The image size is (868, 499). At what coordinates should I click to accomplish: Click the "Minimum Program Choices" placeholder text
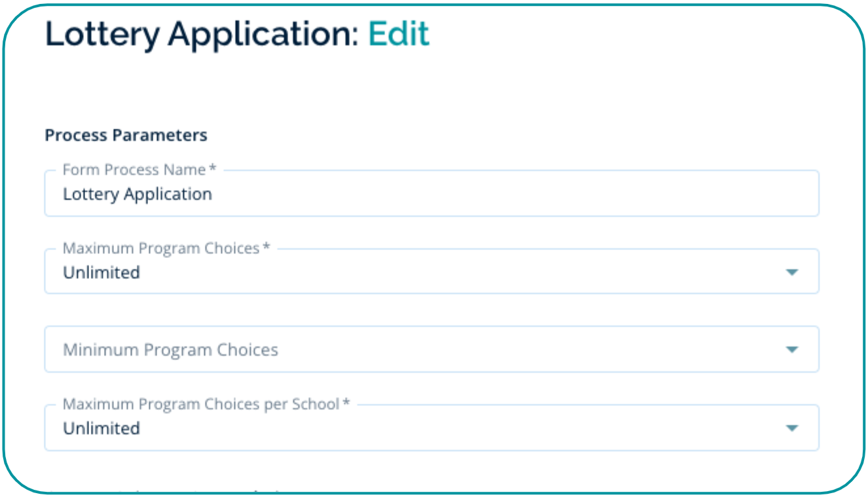(170, 350)
